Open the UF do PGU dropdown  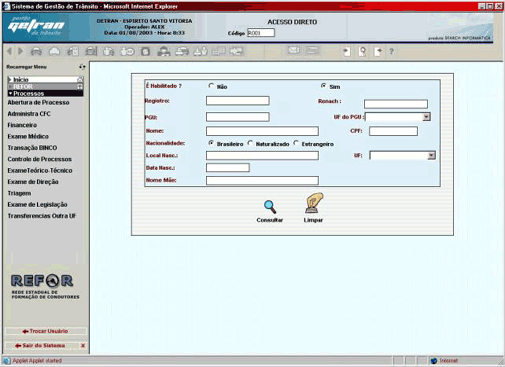click(426, 117)
